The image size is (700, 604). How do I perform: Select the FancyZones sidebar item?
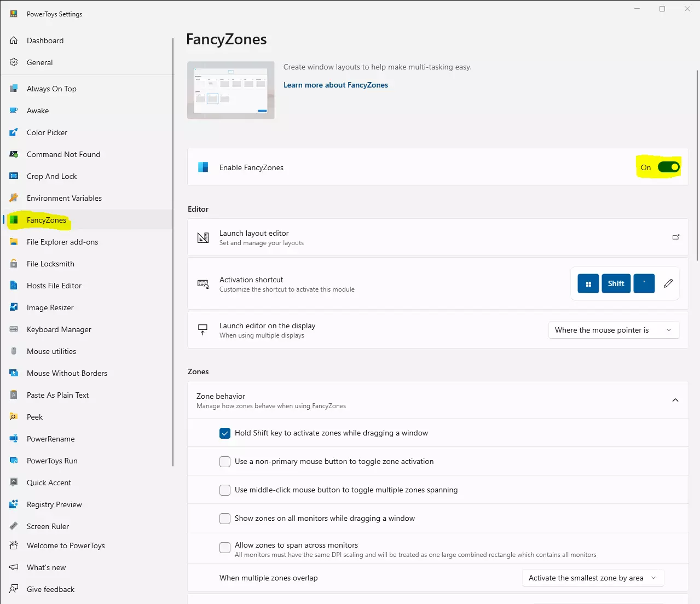coord(88,220)
